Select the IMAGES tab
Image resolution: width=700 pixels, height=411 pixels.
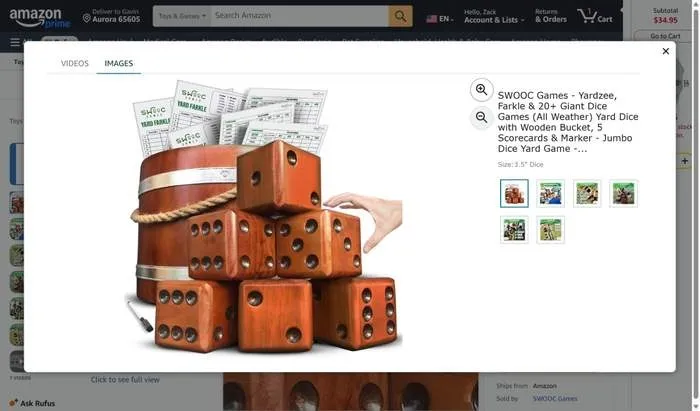119,63
